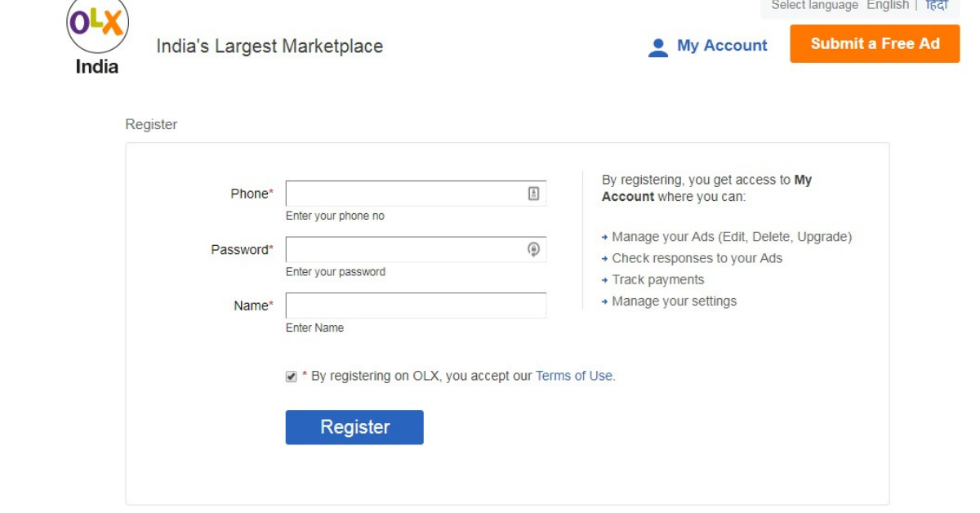The width and height of the screenshot is (980, 513).
Task: Click the 'Enter your phone no' hint
Action: pos(335,216)
